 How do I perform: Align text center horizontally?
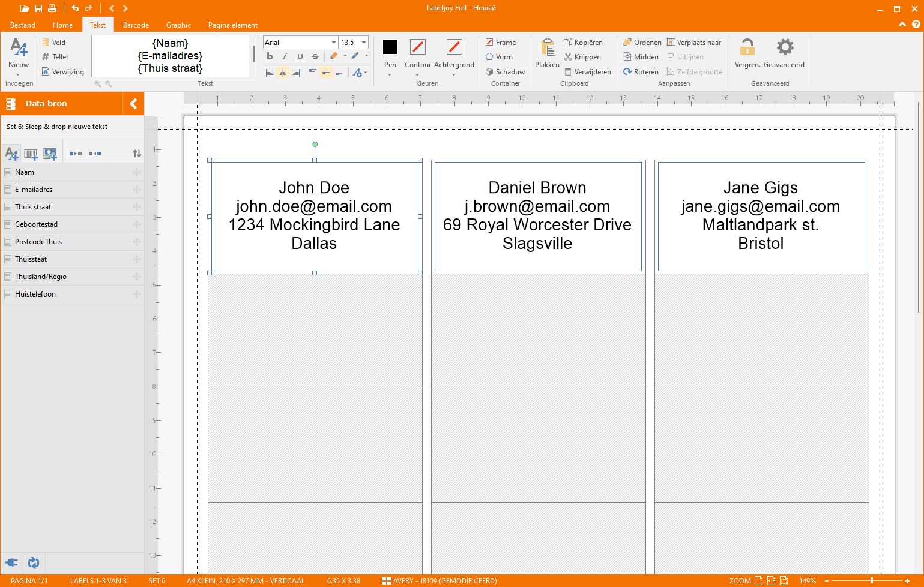pos(282,73)
